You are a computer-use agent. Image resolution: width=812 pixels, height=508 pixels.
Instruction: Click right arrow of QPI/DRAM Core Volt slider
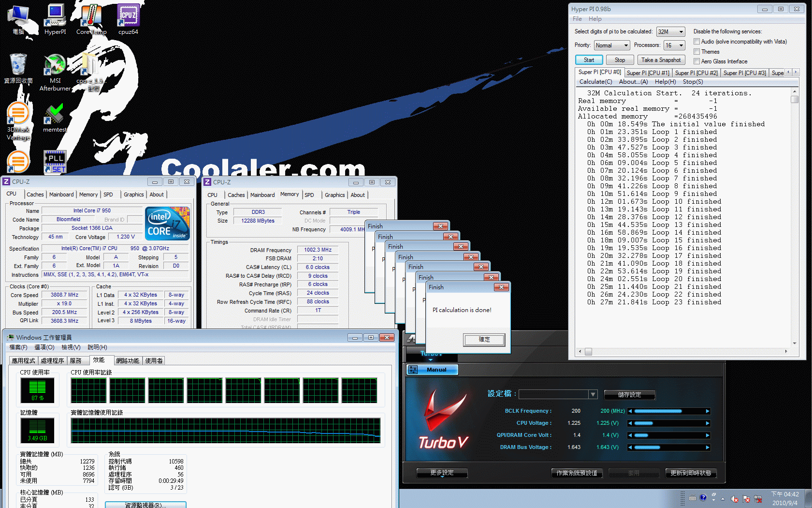(708, 435)
